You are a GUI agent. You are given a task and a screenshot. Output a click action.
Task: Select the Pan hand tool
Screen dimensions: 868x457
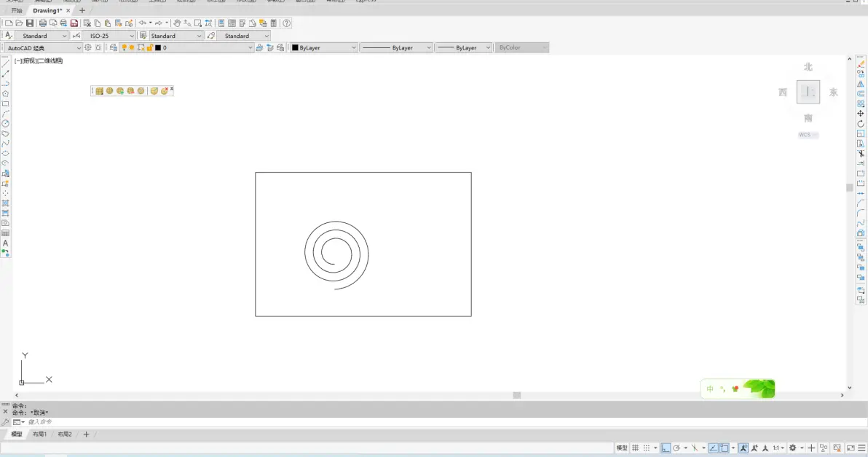click(177, 23)
